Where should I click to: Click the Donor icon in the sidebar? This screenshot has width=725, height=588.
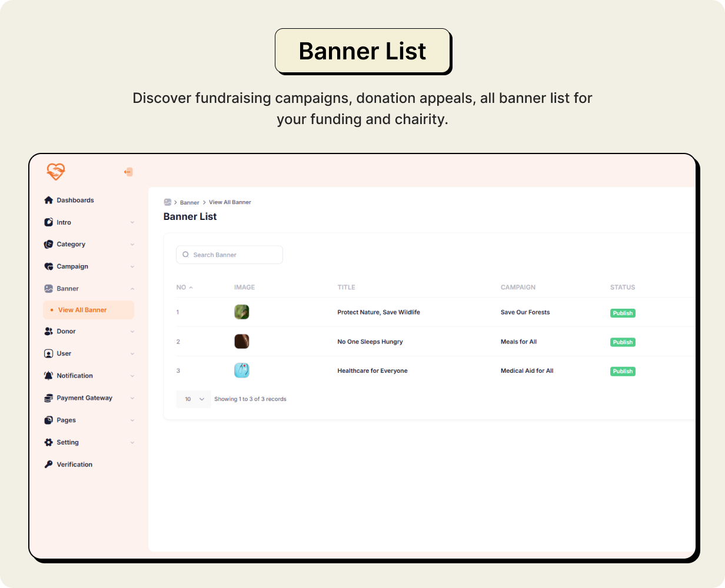(48, 331)
